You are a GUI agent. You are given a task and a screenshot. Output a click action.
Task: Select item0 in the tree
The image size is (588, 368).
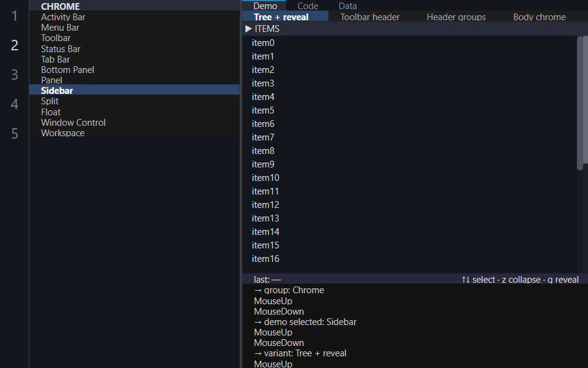410,43
